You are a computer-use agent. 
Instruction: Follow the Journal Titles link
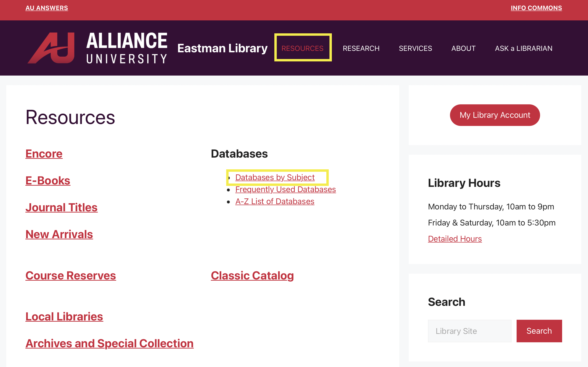(x=61, y=207)
